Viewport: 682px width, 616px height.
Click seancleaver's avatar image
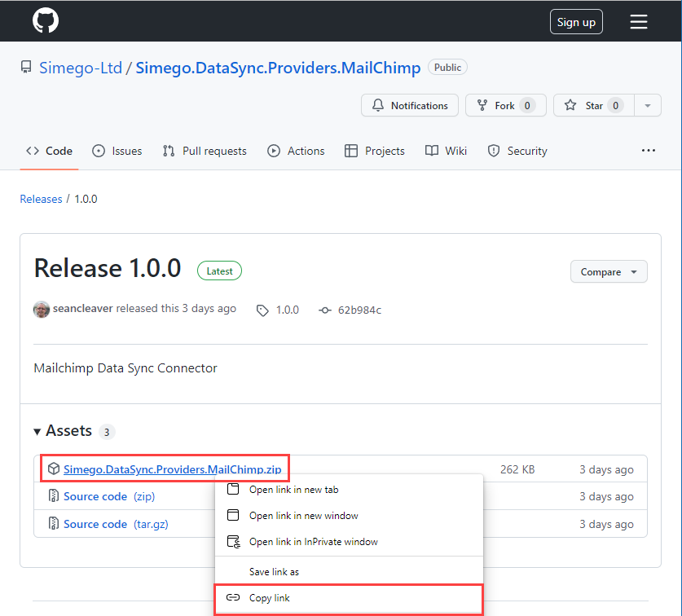[42, 310]
